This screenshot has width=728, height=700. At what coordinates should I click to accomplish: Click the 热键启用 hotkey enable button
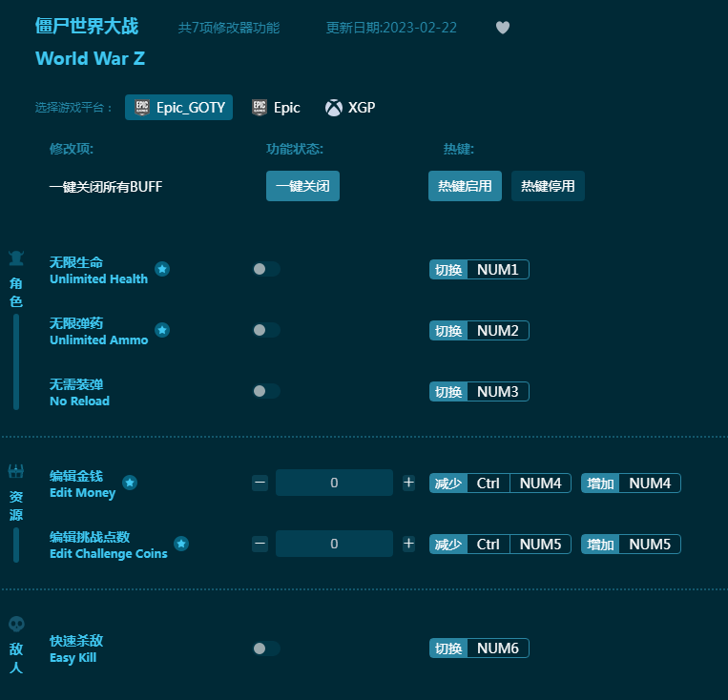[465, 186]
